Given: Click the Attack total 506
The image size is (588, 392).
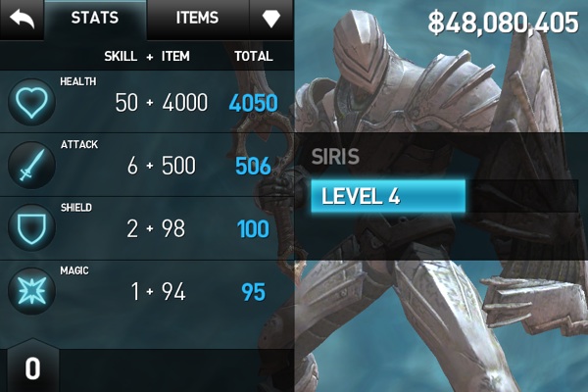Looking at the screenshot, I should coord(253,166).
